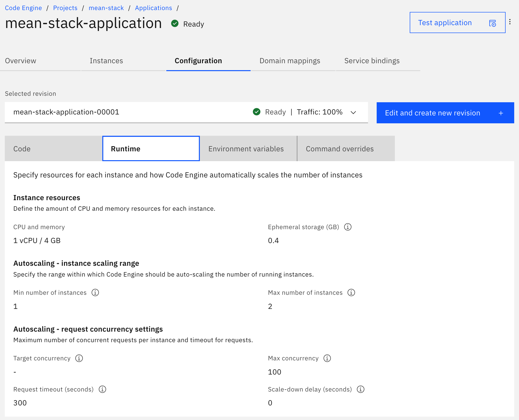Open the Applications breadcrumb link

click(154, 8)
